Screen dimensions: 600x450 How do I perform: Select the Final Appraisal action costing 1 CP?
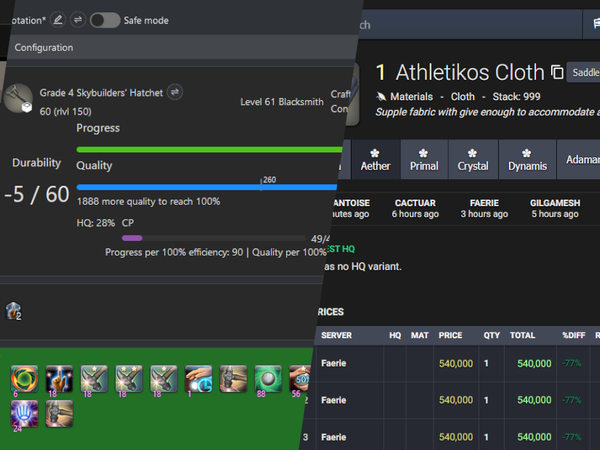(198, 379)
